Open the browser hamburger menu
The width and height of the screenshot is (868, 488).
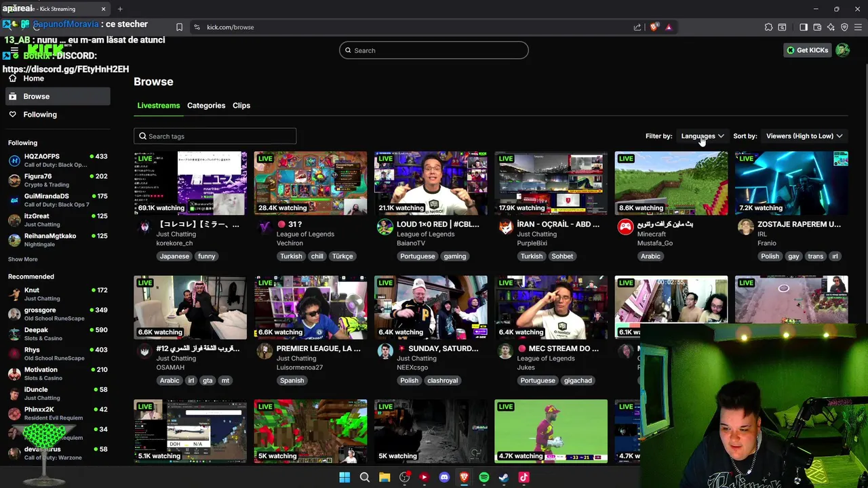(x=858, y=27)
